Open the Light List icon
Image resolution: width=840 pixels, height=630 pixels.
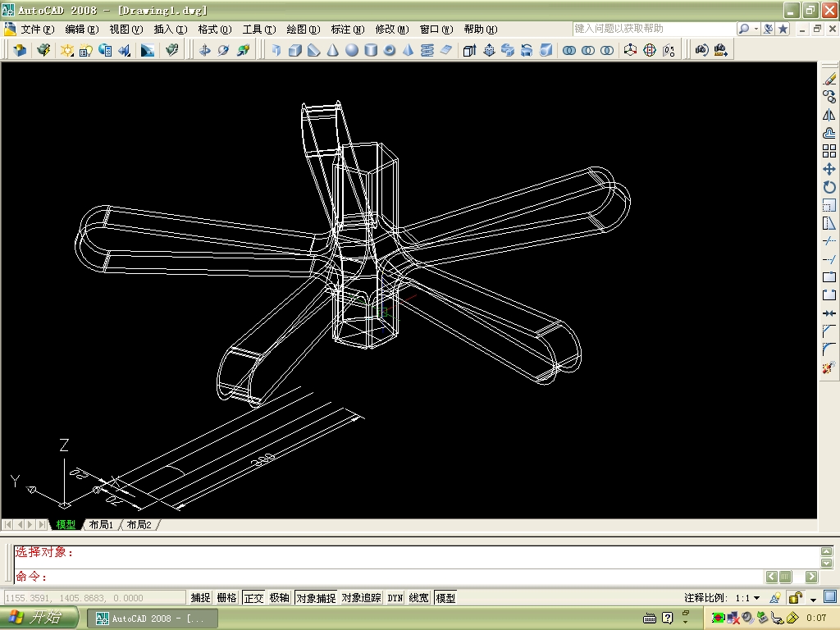pyautogui.click(x=85, y=50)
